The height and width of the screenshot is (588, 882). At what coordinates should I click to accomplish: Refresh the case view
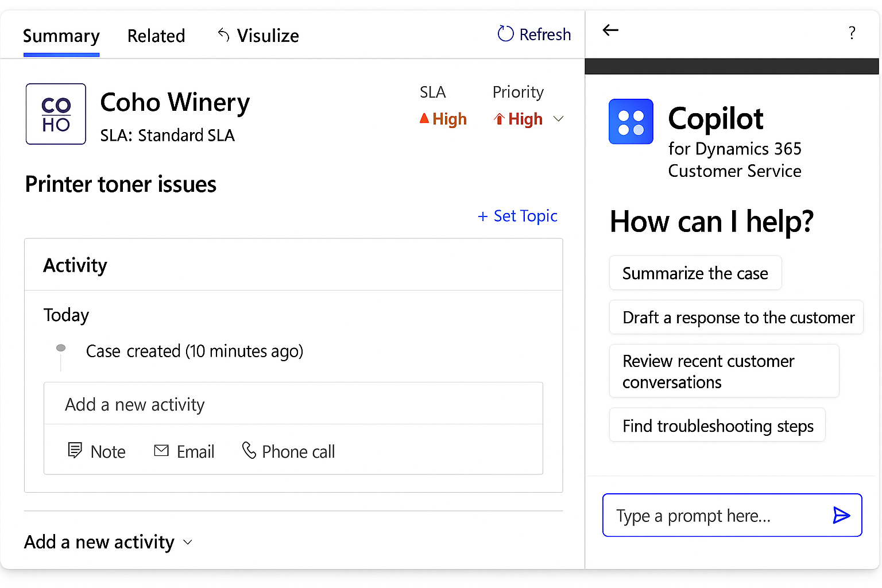[533, 34]
